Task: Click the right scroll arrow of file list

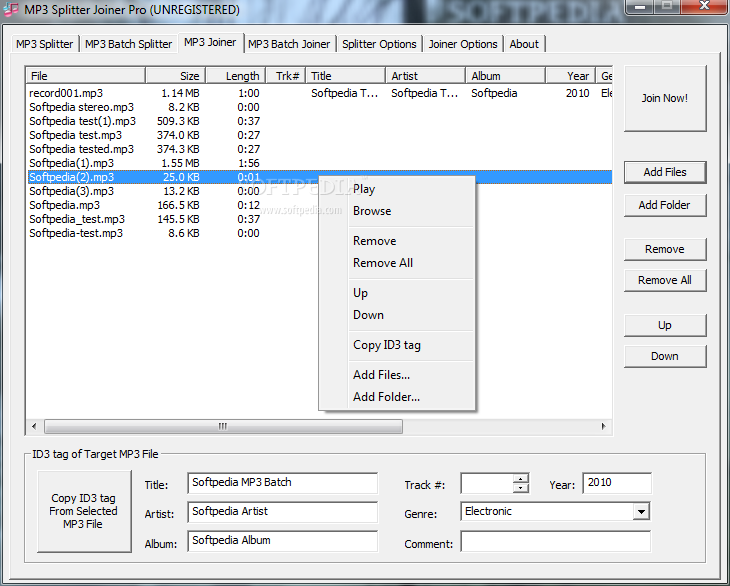Action: tap(603, 426)
